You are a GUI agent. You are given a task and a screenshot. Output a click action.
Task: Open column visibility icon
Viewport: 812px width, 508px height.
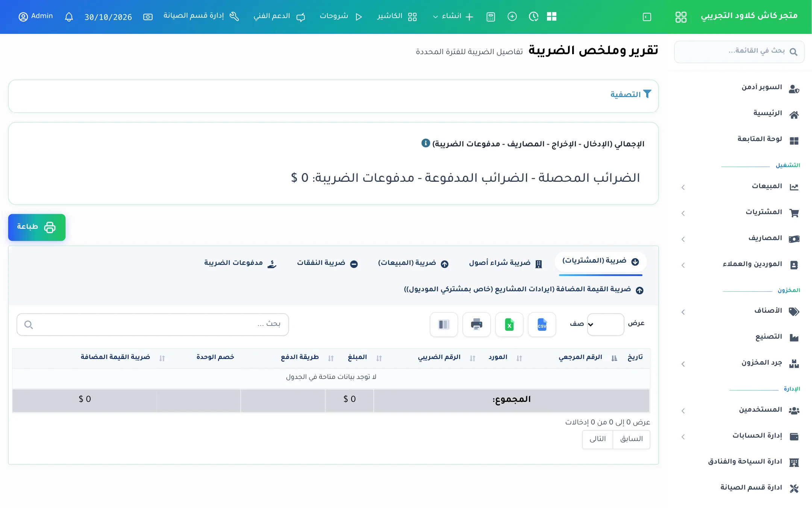444,324
